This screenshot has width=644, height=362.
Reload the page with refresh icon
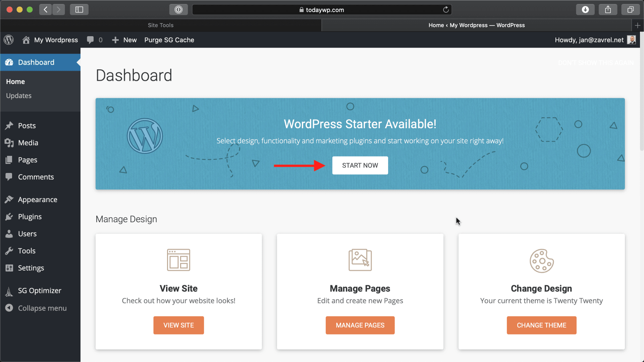[x=446, y=10]
